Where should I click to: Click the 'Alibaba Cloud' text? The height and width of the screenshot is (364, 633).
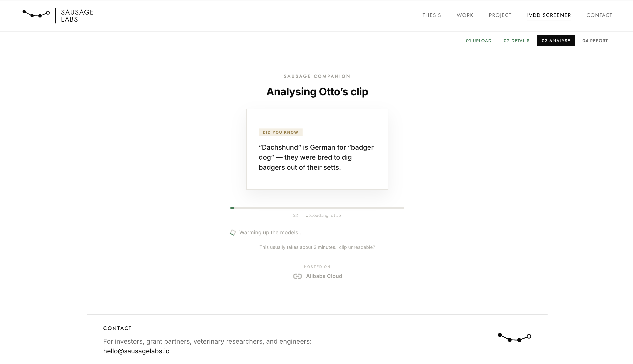(x=324, y=276)
